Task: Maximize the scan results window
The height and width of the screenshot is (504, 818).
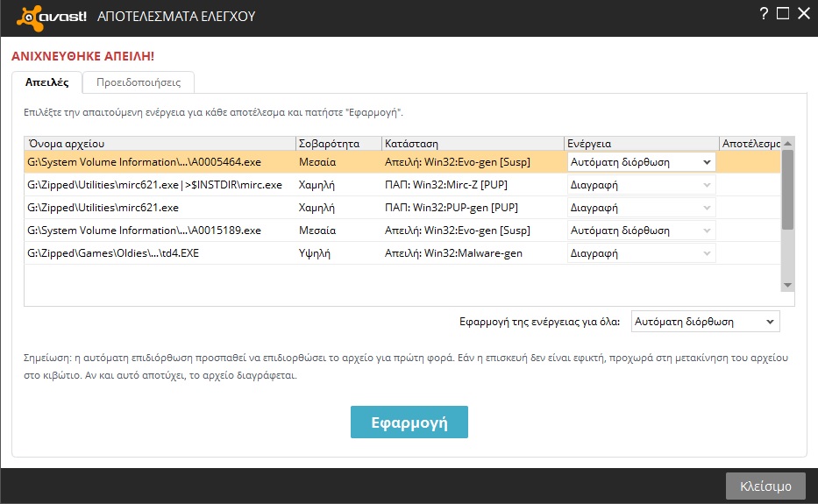Action: click(x=783, y=13)
